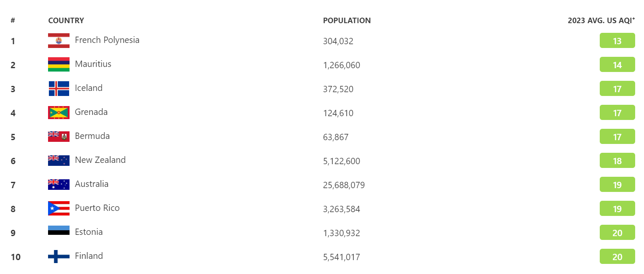Click the Grenada flag icon
644x274 pixels.
pyautogui.click(x=59, y=112)
